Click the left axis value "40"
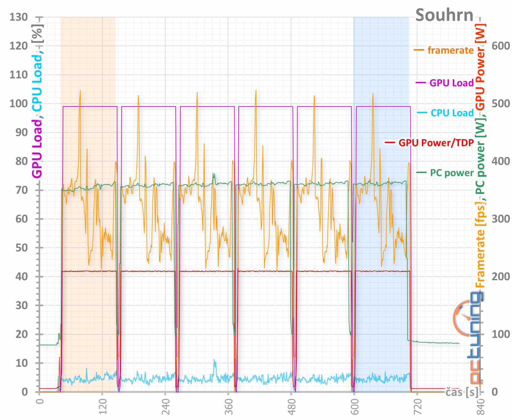This screenshot has width=512, height=420. point(22,276)
